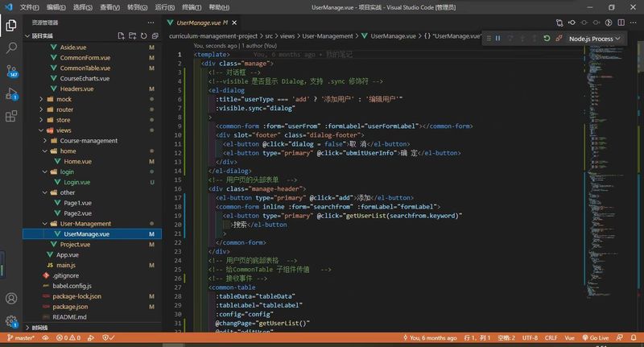644x347 pixels.
Task: Open the 编辑(E) menu
Action: 56,7
